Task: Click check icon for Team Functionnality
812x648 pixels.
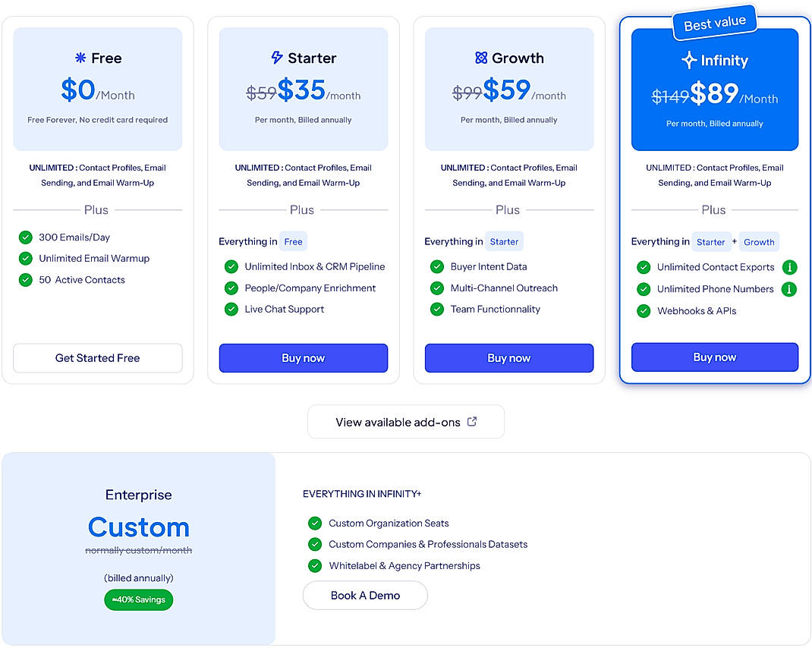Action: tap(437, 310)
